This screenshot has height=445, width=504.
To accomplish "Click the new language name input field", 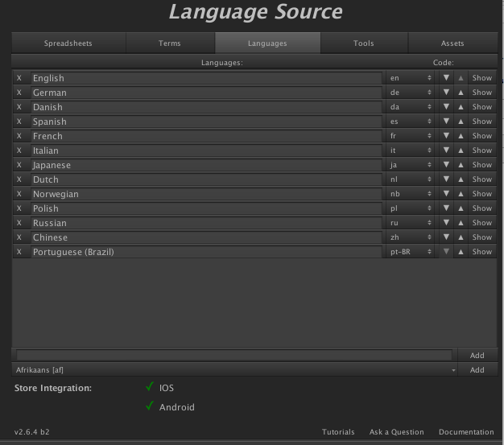I will (233, 355).
